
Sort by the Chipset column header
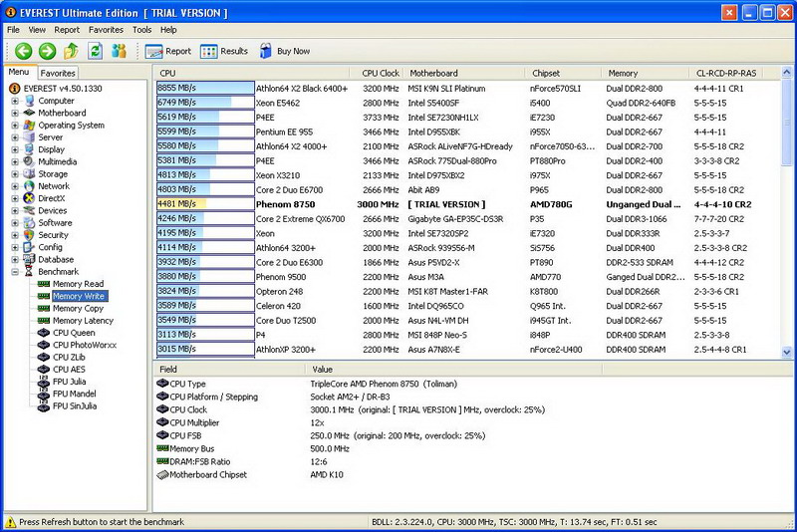(564, 73)
